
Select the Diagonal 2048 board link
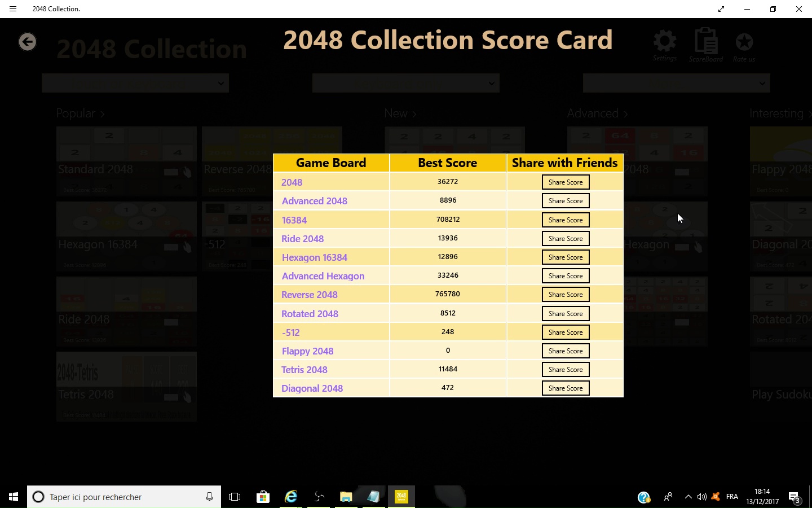pos(312,388)
